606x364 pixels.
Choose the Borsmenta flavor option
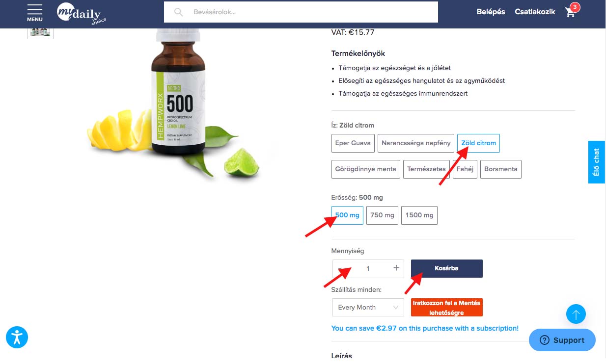coord(500,169)
